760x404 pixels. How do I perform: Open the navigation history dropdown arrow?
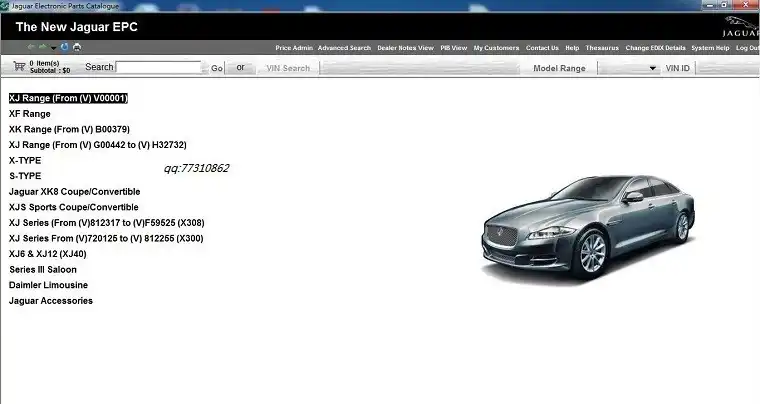(x=53, y=48)
